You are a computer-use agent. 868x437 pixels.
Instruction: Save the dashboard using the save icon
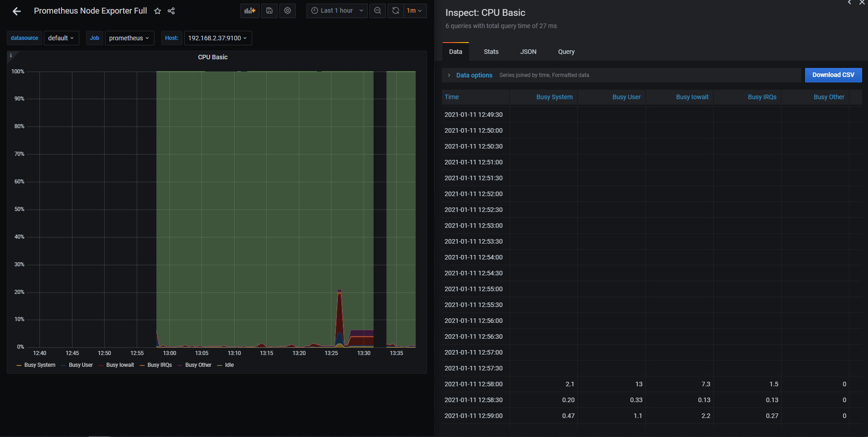tap(269, 10)
